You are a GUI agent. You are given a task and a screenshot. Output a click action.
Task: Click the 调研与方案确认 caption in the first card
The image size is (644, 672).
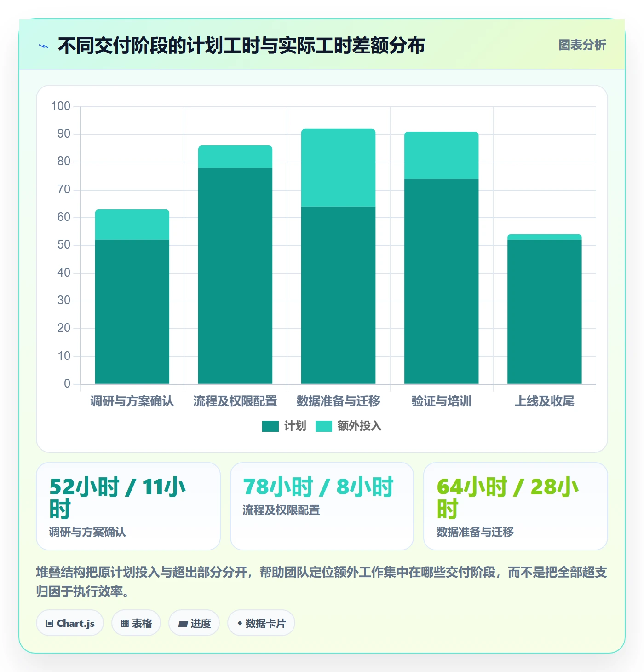(x=87, y=532)
